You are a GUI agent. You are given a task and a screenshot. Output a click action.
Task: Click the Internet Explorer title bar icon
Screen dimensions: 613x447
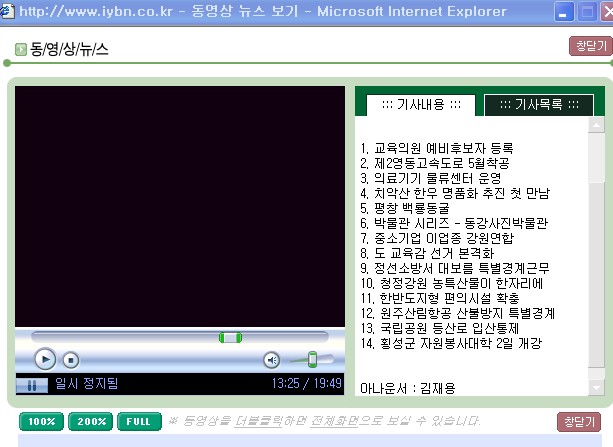point(10,11)
